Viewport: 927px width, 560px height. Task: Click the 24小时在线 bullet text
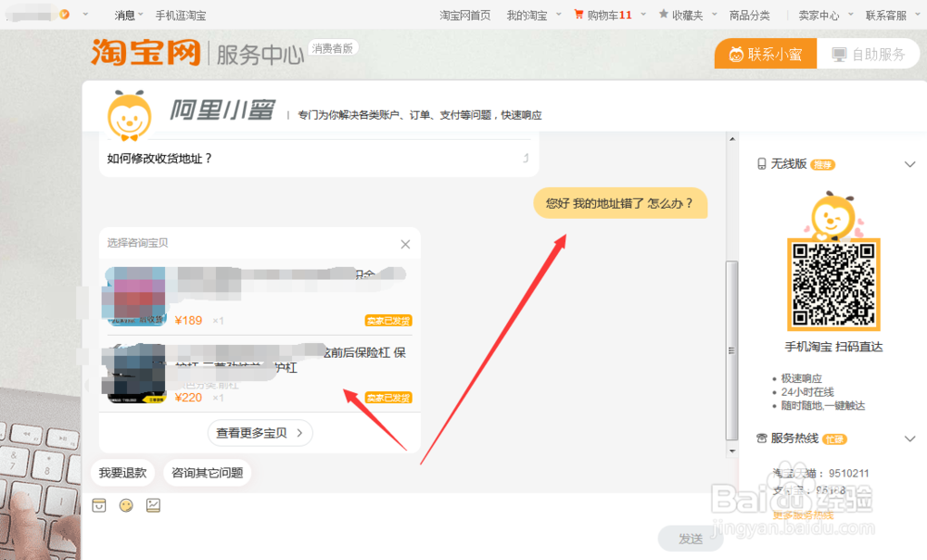tap(807, 392)
